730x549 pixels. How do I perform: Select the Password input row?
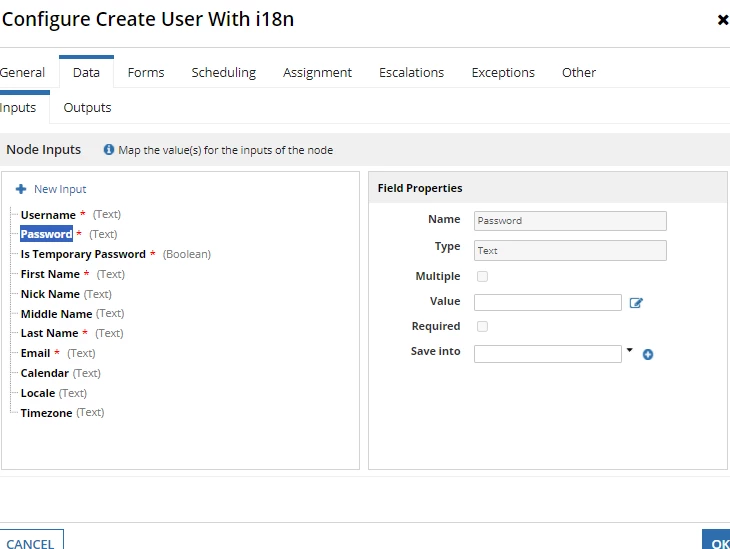[68, 234]
